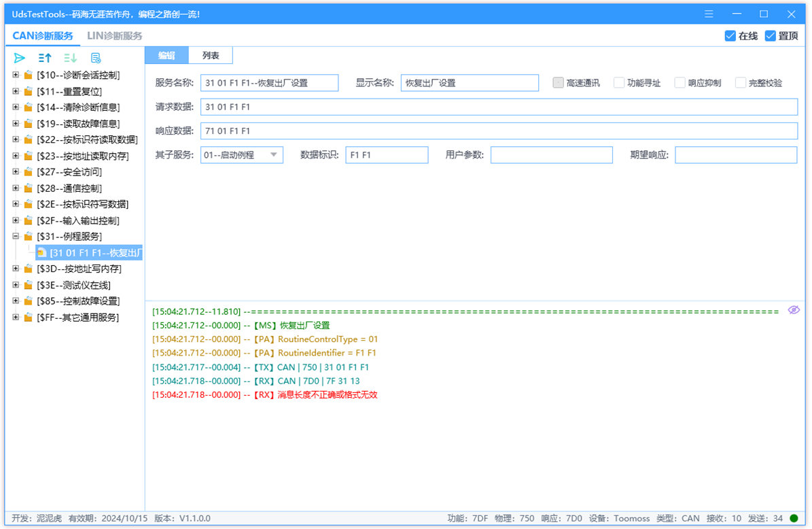Click folder icon of $22 按标识符读取数据
Screen dimensions: 812x529
click(29, 139)
